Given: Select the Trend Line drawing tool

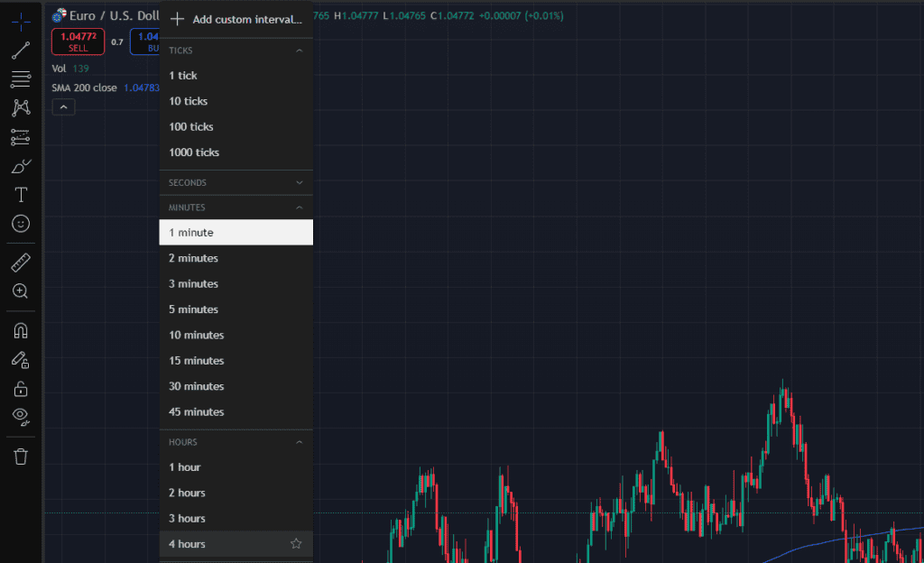Looking at the screenshot, I should pos(20,50).
